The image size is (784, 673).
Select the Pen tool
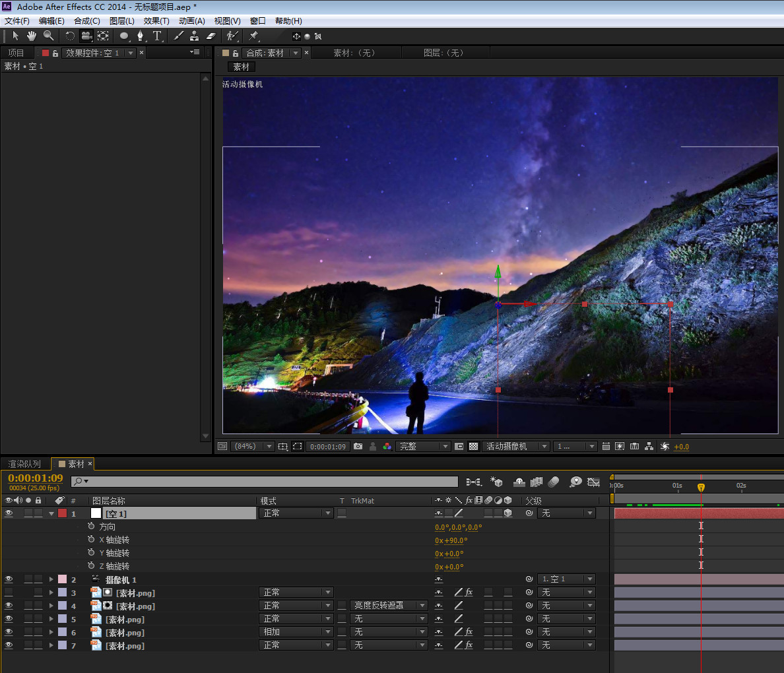tap(140, 36)
